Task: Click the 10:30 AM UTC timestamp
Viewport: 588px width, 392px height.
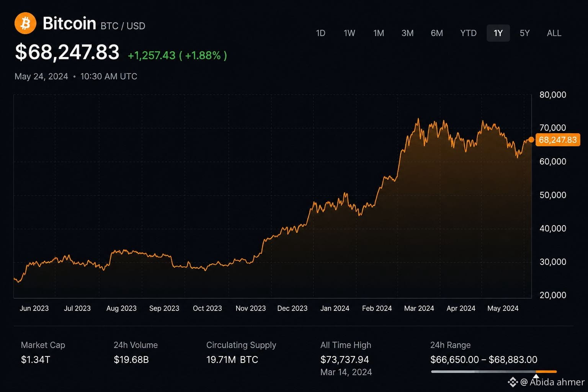Action: pyautogui.click(x=109, y=77)
